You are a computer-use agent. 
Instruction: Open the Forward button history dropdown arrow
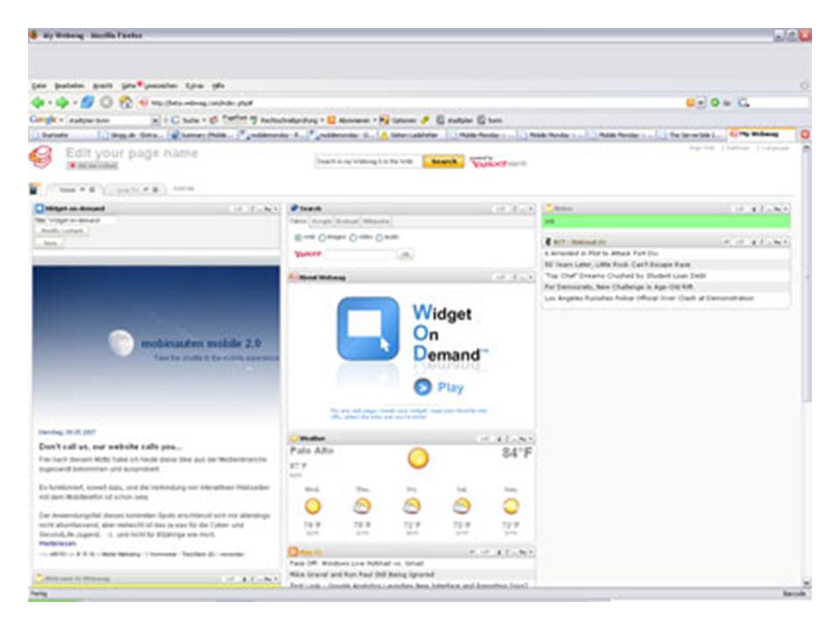pyautogui.click(x=74, y=102)
